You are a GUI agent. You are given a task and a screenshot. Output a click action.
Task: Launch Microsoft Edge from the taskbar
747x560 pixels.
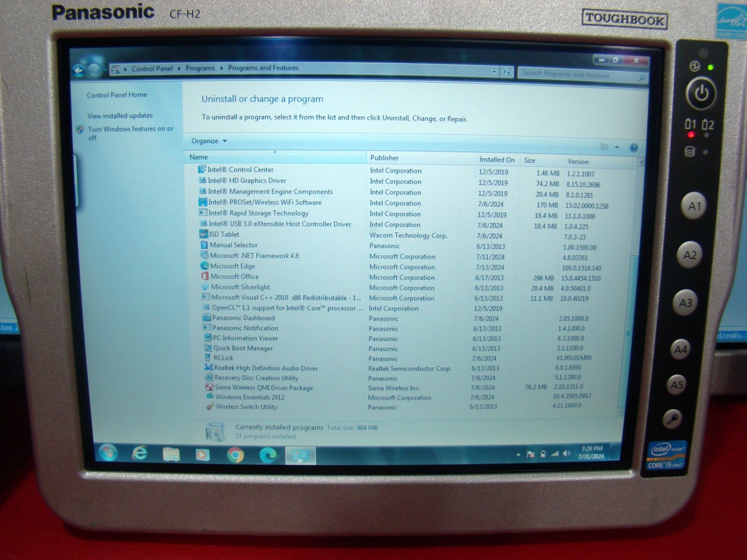[268, 455]
